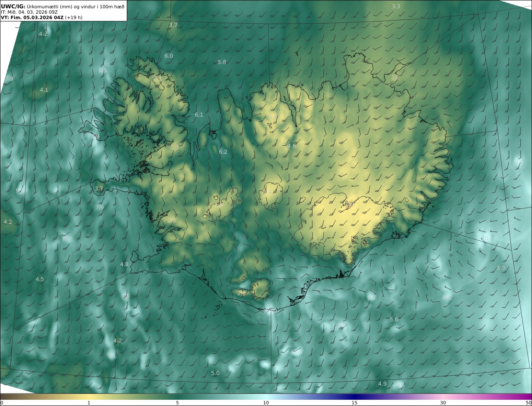The width and height of the screenshot is (532, 406).
Task: Select the IT: Mið. 04. 03. 2026 09Z line
Action: (x=29, y=12)
